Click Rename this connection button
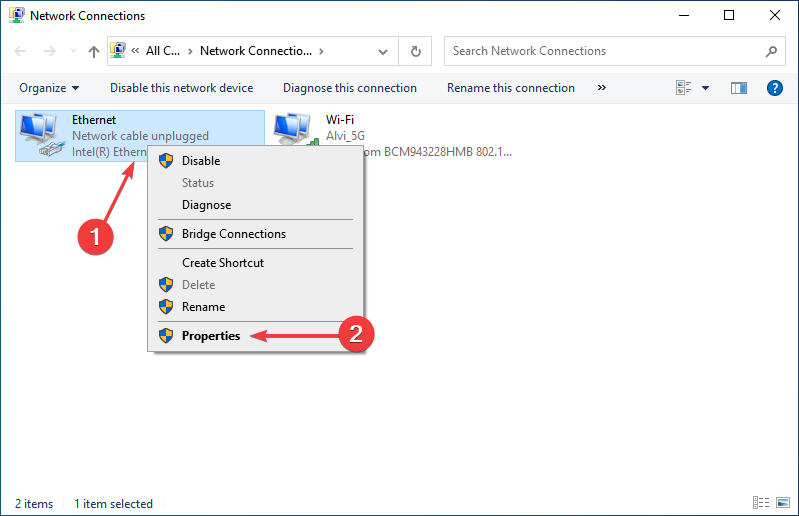This screenshot has height=516, width=799. click(x=510, y=88)
